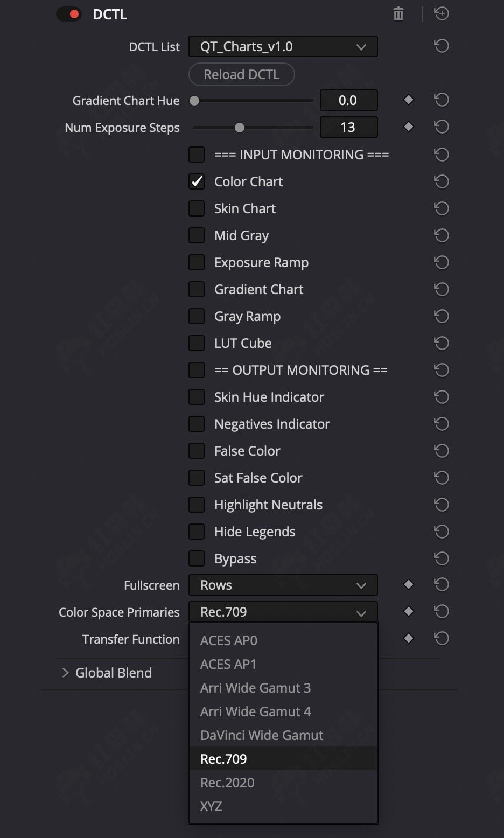Add keyframe for Fullscreen setting

pyautogui.click(x=409, y=584)
